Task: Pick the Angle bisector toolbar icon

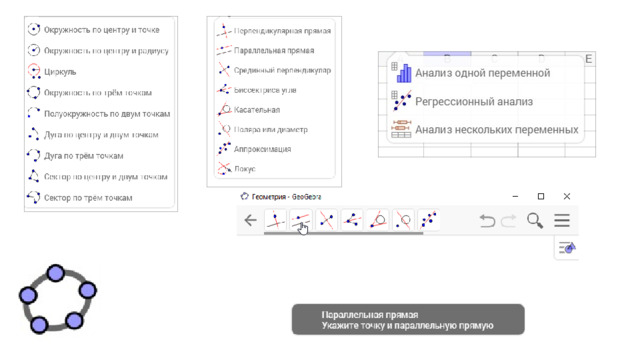Action: pyautogui.click(x=352, y=220)
